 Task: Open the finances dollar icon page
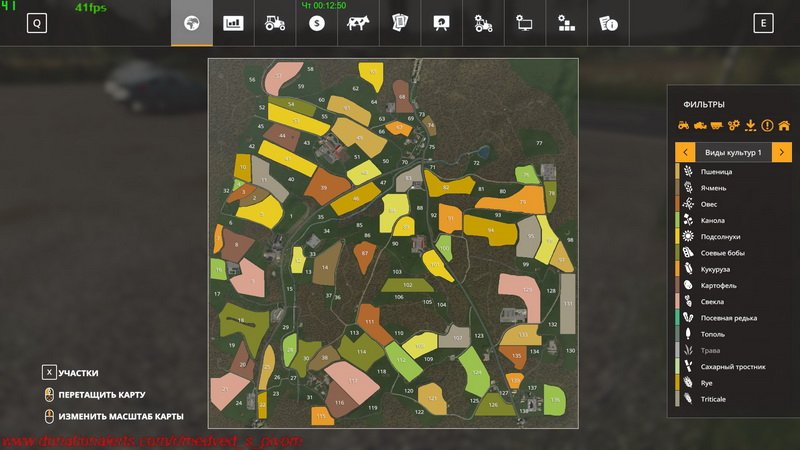[x=317, y=23]
